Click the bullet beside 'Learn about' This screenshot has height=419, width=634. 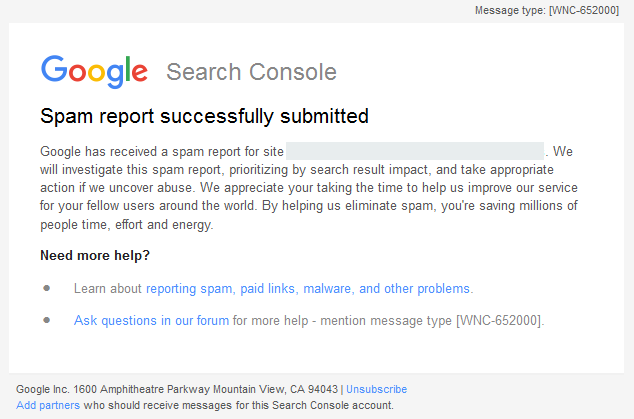(46, 289)
